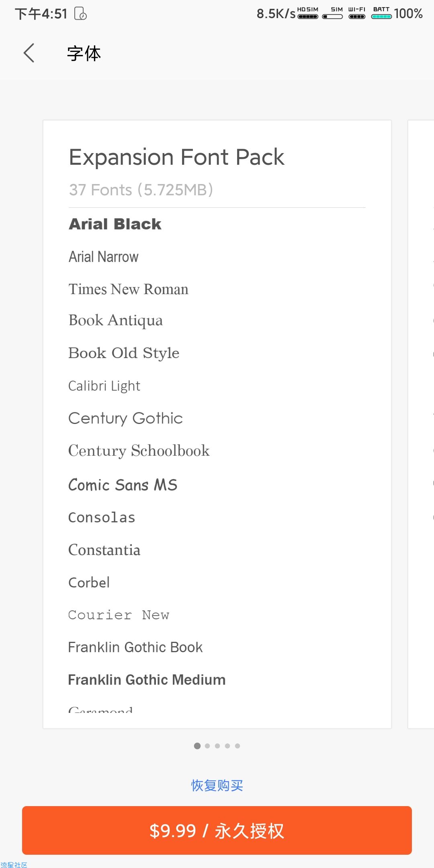The height and width of the screenshot is (868, 434).
Task: Tap the HD SIM signal icon
Action: click(308, 13)
